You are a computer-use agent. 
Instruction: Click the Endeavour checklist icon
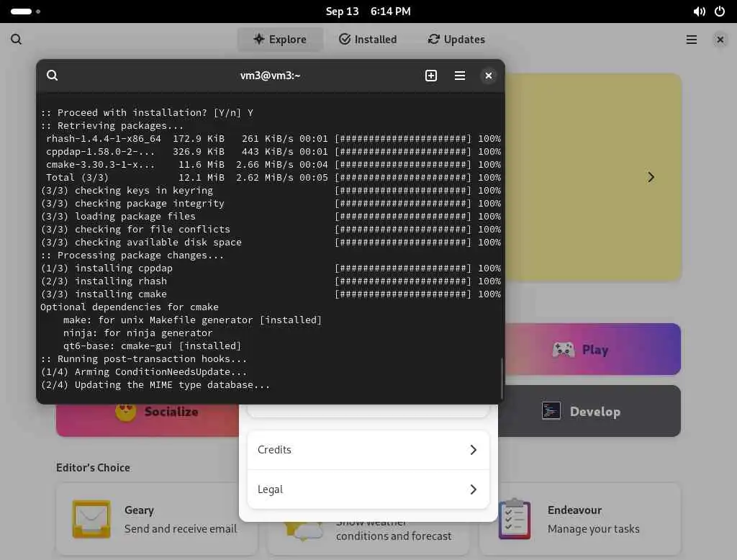pyautogui.click(x=514, y=519)
